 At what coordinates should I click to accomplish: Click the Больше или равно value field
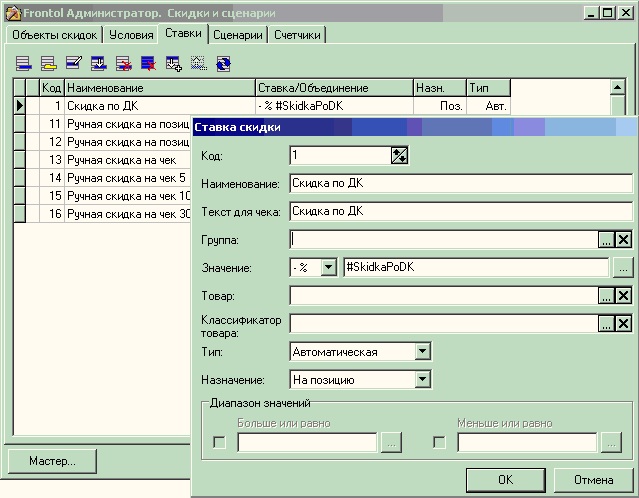[307, 442]
